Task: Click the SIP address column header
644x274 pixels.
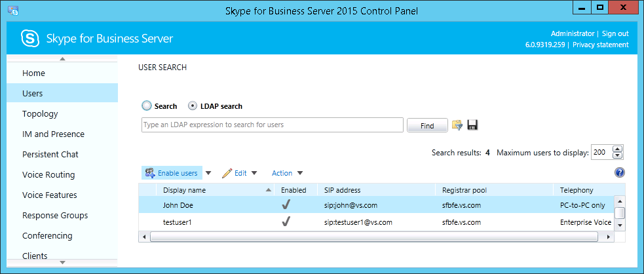Action: [x=376, y=190]
